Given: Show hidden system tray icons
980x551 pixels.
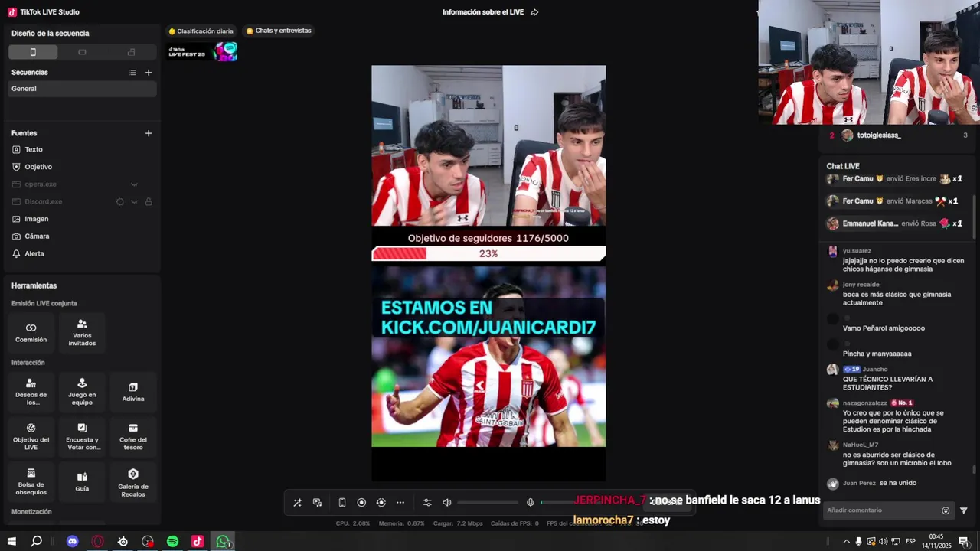Looking at the screenshot, I should (x=846, y=541).
